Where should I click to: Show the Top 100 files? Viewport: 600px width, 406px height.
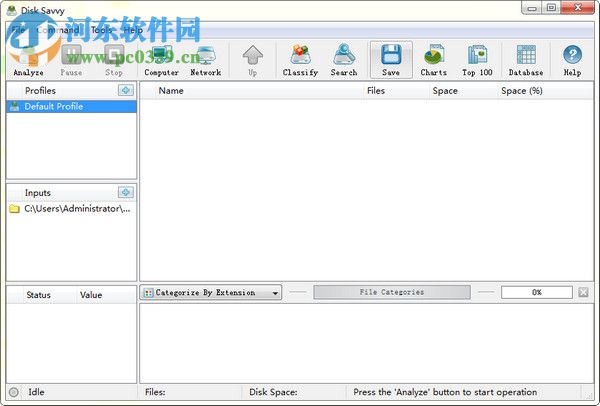pos(477,60)
